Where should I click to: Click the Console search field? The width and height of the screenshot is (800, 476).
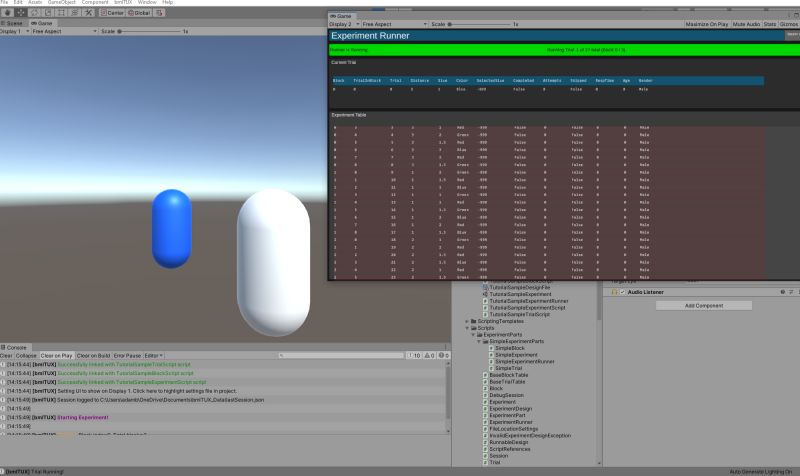tap(341, 356)
